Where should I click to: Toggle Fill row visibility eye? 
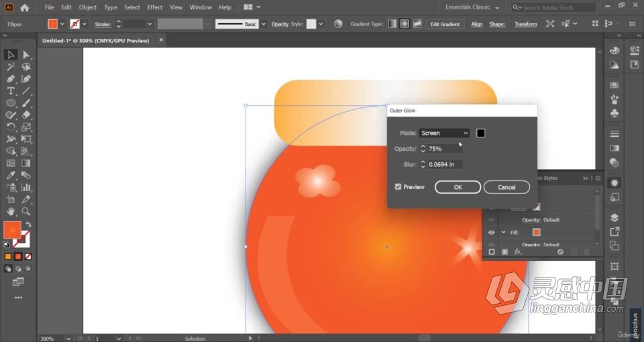491,233
